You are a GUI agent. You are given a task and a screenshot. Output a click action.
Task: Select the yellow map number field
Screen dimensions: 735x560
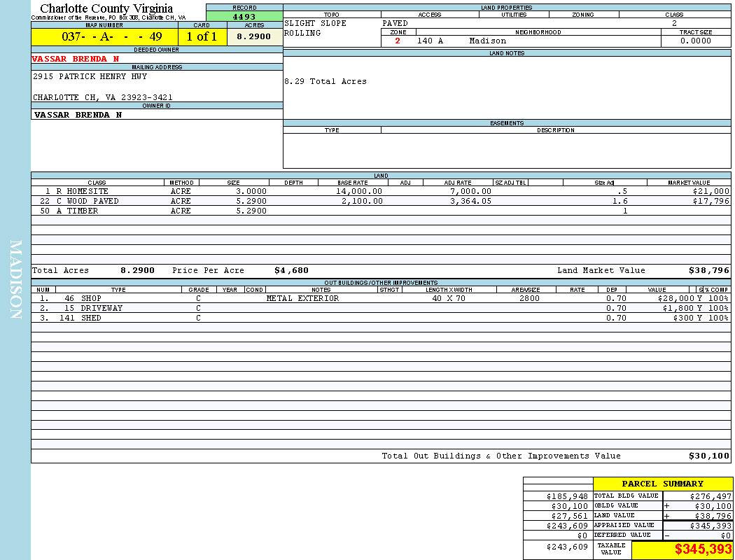(x=104, y=37)
